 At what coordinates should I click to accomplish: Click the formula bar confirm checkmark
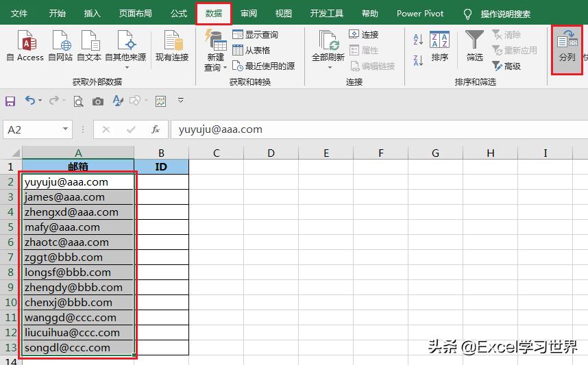[x=131, y=129]
